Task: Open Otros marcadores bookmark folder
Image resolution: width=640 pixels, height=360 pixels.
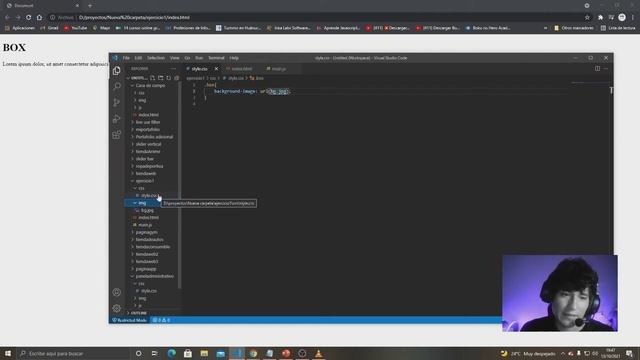Action: click(x=573, y=28)
